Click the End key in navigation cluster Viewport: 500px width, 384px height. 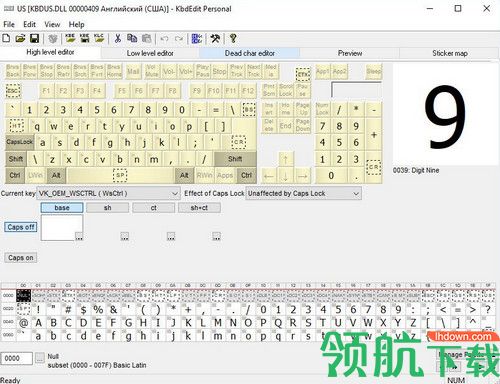pyautogui.click(x=285, y=126)
